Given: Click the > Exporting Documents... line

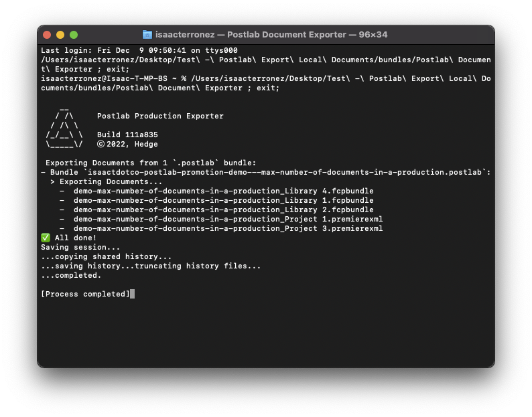Looking at the screenshot, I should pos(106,181).
